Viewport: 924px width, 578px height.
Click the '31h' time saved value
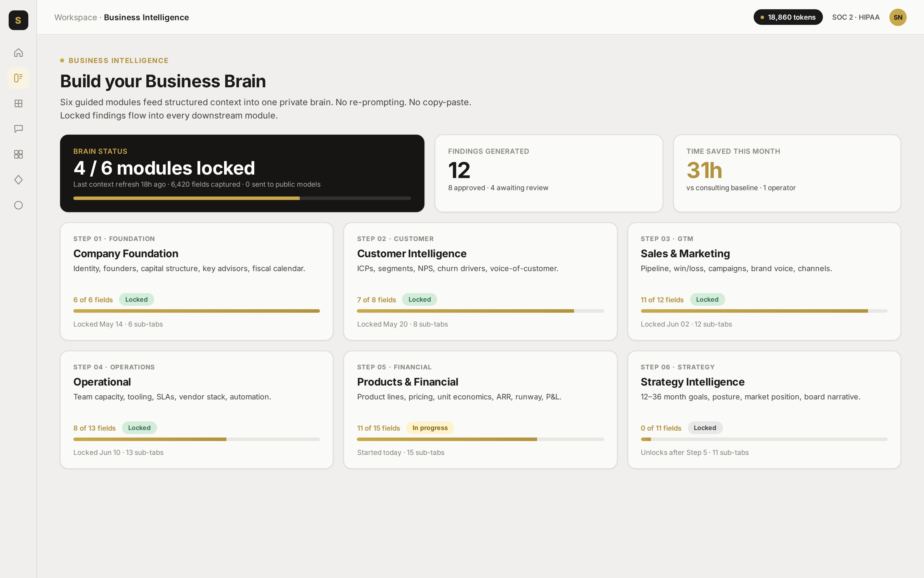pos(704,170)
